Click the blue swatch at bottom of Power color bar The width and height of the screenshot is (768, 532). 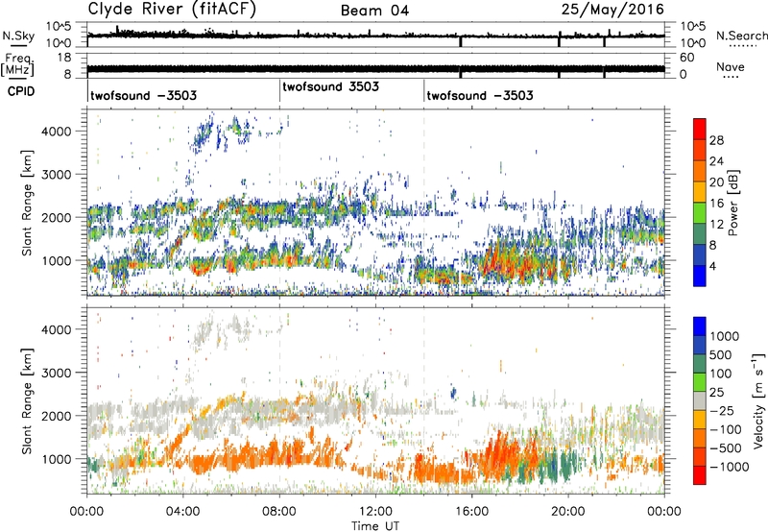point(700,276)
